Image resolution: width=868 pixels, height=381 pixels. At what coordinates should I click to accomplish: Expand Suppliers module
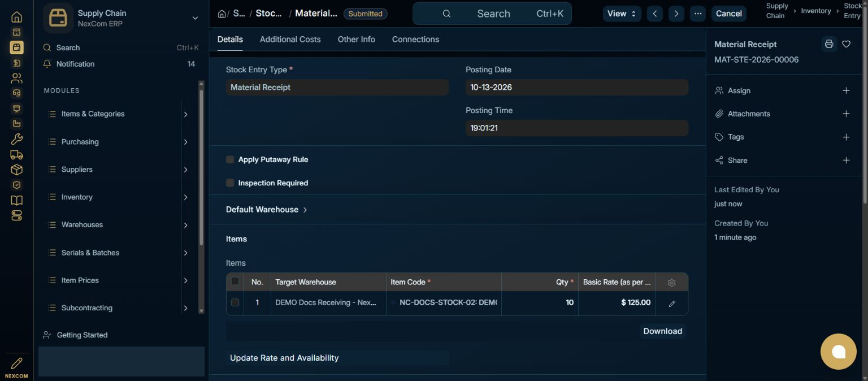coord(185,170)
